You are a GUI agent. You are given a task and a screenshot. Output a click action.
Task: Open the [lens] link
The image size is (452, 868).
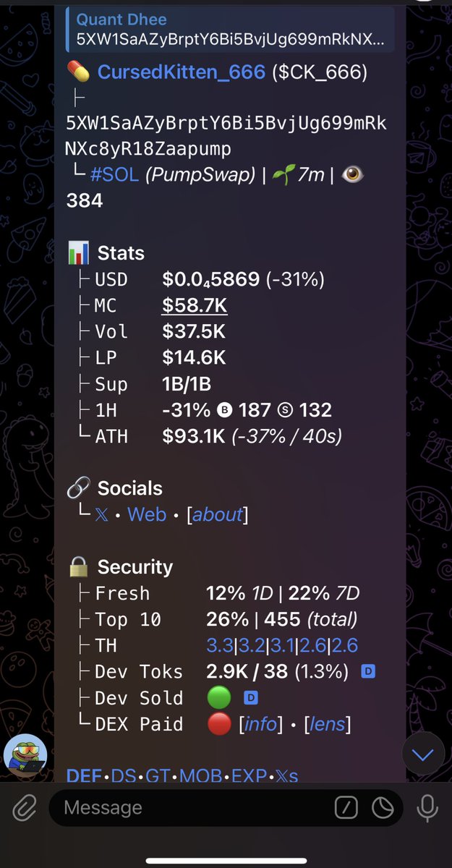[327, 724]
